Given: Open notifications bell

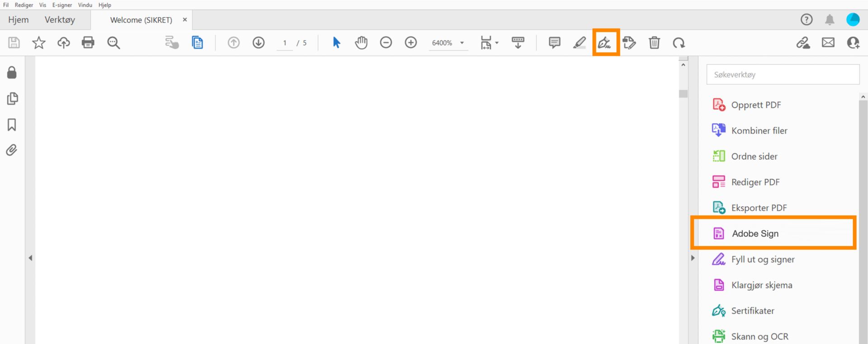Looking at the screenshot, I should point(830,19).
